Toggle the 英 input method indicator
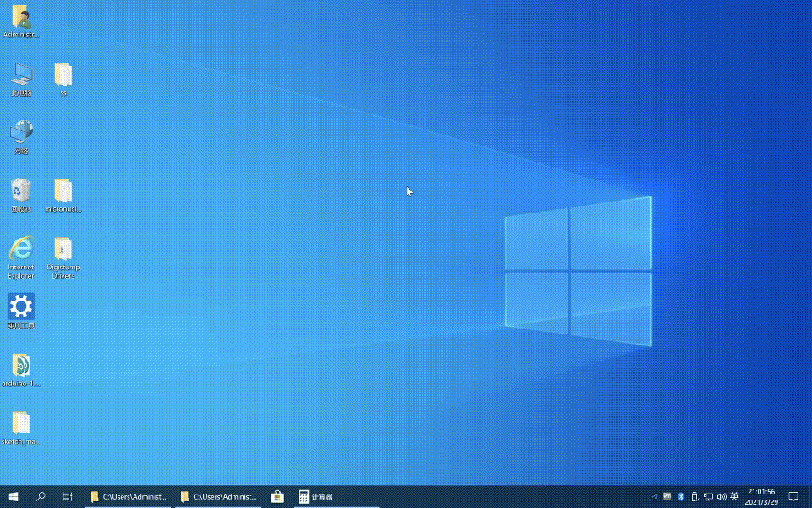The width and height of the screenshot is (812, 508). coord(734,497)
